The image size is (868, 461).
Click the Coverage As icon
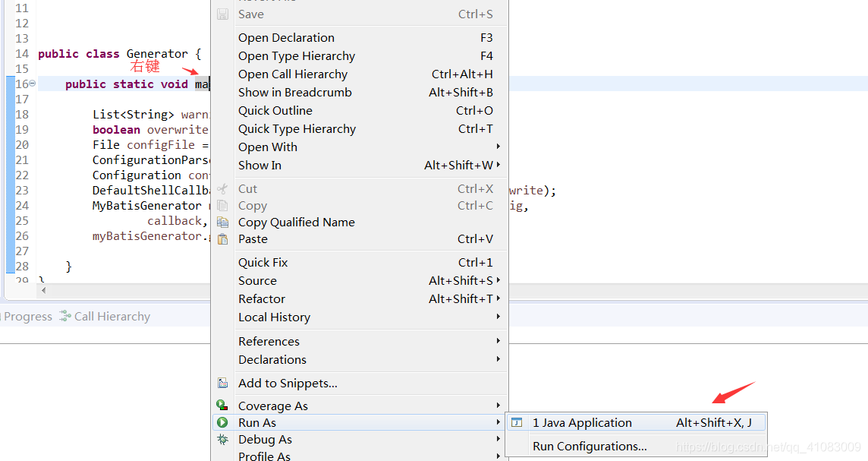pos(222,406)
